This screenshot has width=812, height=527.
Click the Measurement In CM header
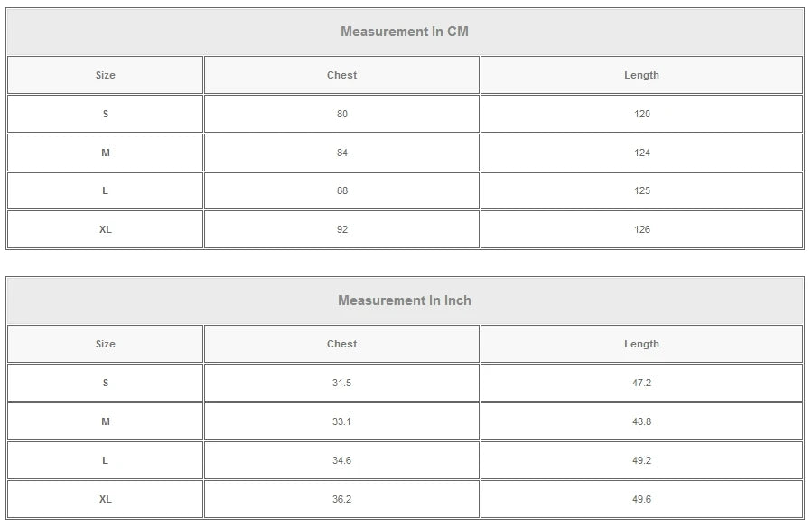405,32
